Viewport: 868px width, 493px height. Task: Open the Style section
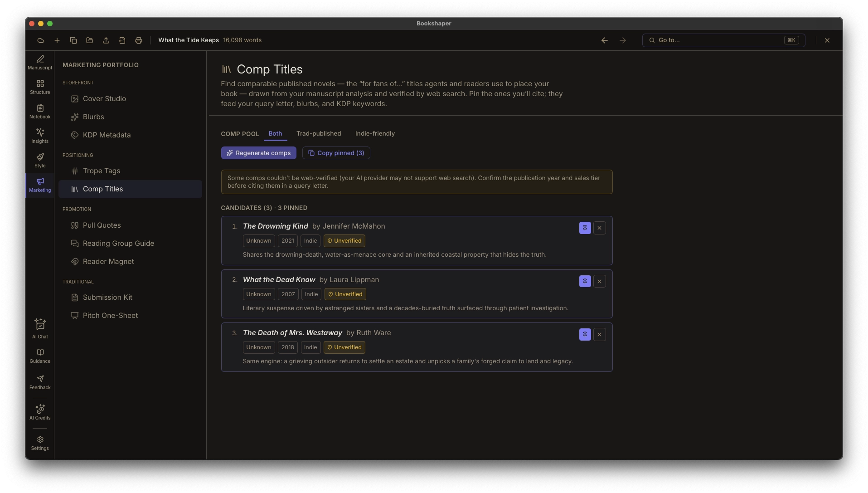click(x=40, y=161)
